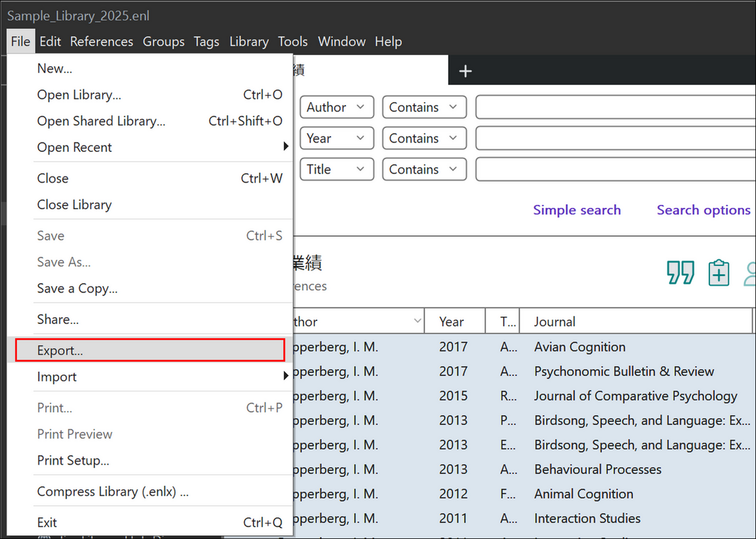Click the plus icon to add a tab
This screenshot has height=539, width=756.
point(466,71)
